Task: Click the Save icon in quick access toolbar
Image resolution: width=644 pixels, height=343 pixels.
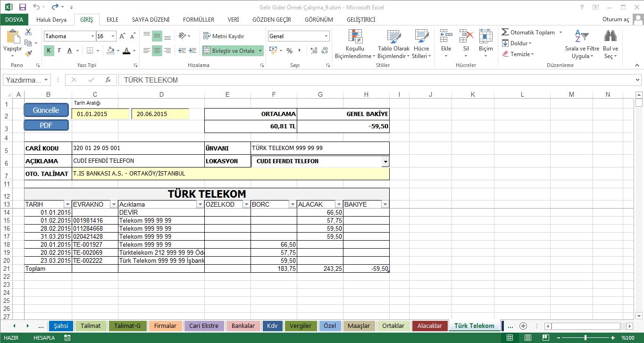Action: click(22, 7)
